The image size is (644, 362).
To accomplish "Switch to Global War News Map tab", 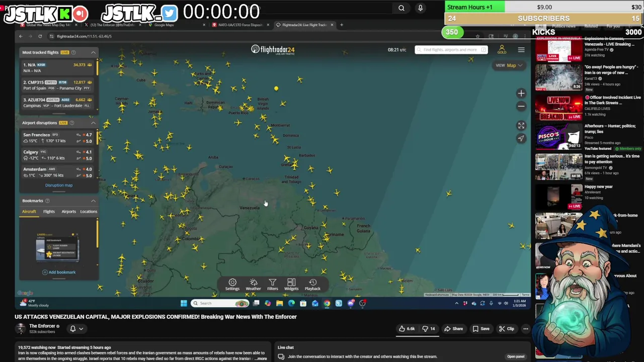I will tap(48, 25).
